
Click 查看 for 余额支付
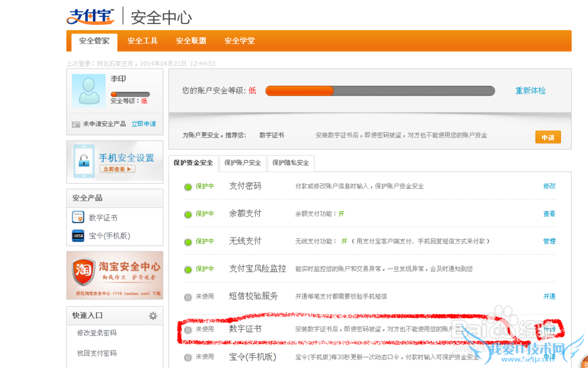coord(549,213)
